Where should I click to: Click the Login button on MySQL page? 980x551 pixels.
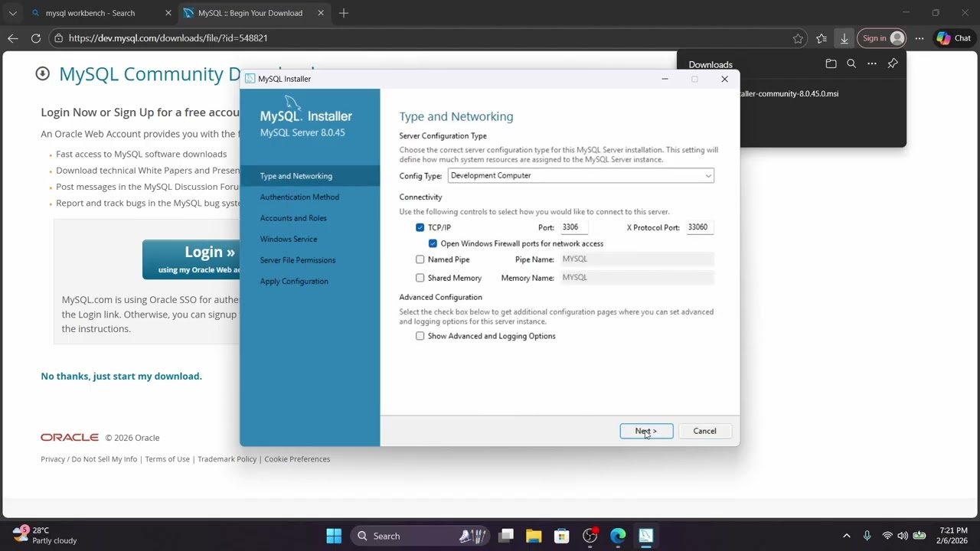coord(191,259)
